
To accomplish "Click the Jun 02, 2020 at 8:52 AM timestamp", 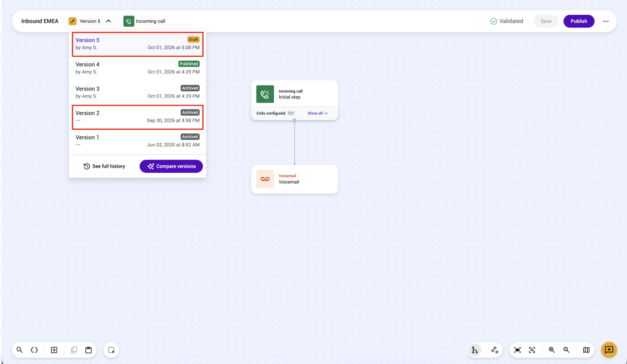I will (x=173, y=145).
